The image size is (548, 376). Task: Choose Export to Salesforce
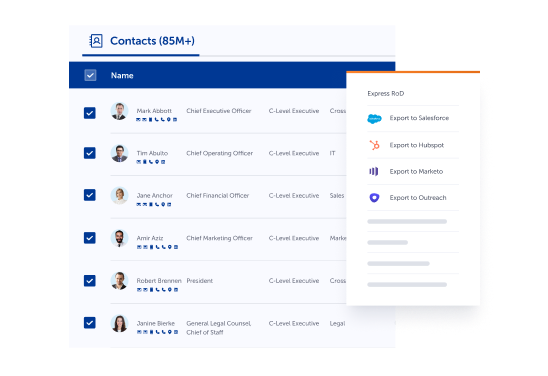[x=419, y=118]
